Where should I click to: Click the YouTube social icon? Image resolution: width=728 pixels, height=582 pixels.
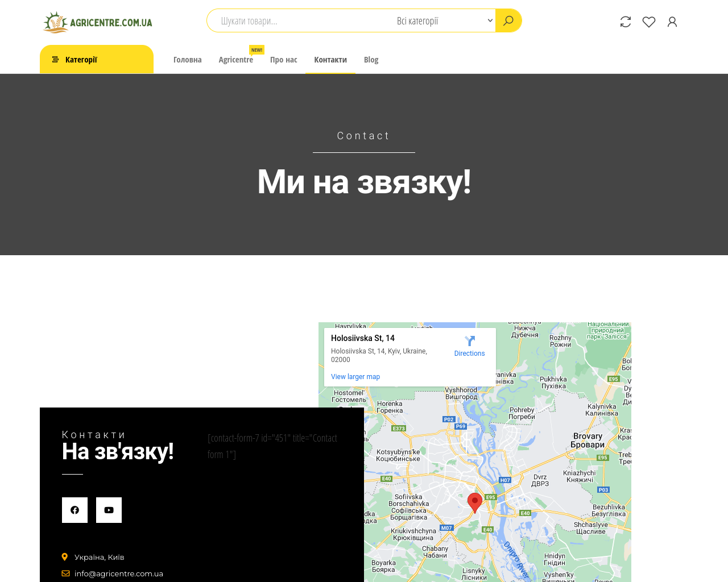click(109, 510)
